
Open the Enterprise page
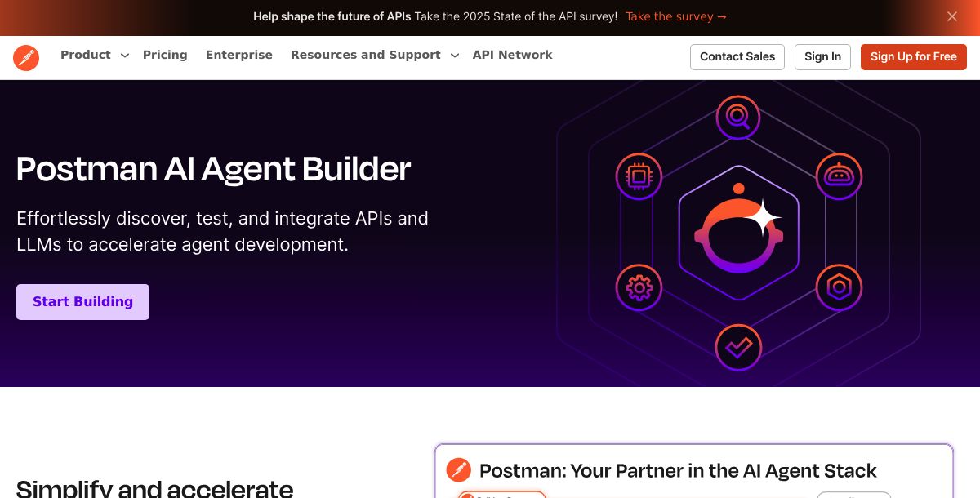[239, 55]
